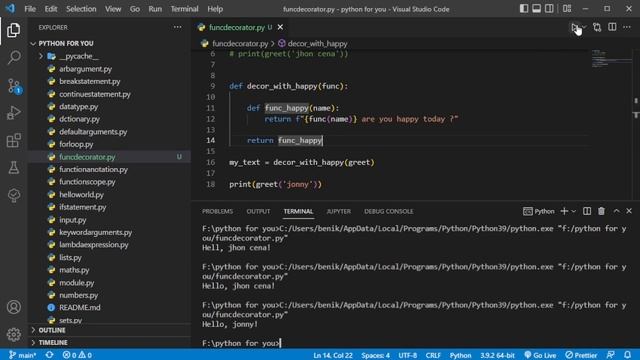Open the run options dropdown arrow
This screenshot has width=640, height=360.
[584, 27]
